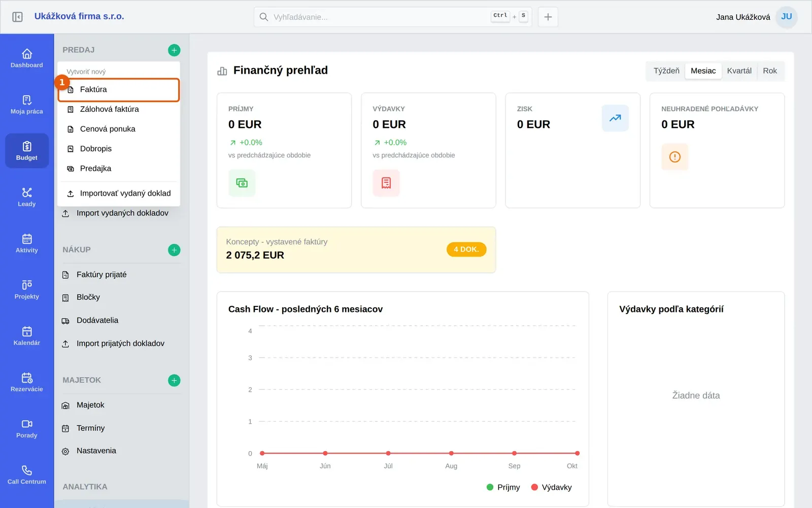Click the green plus next to MAJETOK
The height and width of the screenshot is (508, 812).
[x=174, y=380]
